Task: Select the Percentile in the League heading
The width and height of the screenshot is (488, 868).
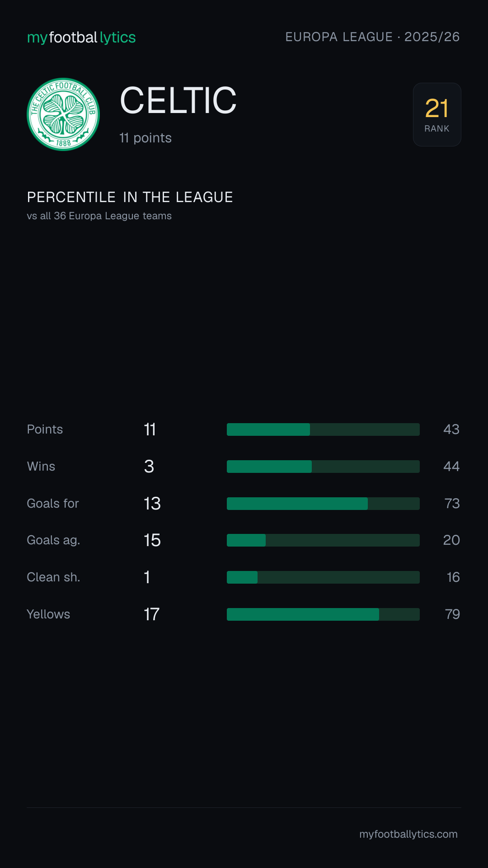Action: coord(130,197)
